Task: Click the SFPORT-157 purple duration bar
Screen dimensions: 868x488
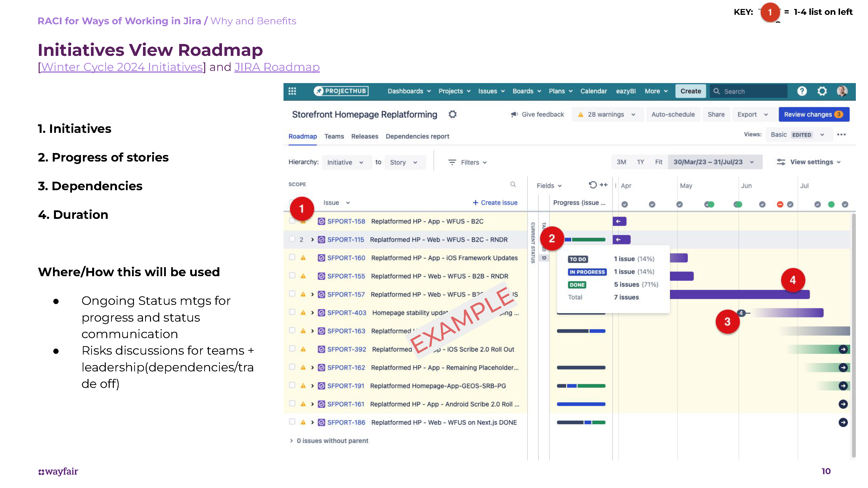Action: point(740,294)
